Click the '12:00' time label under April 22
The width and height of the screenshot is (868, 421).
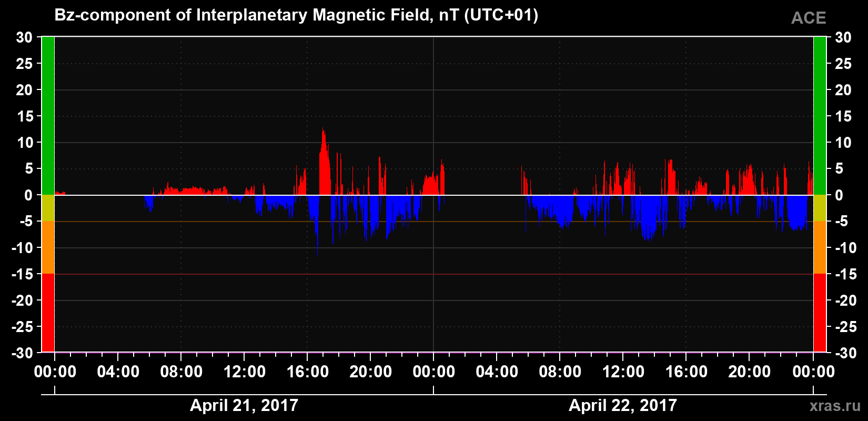tap(623, 372)
